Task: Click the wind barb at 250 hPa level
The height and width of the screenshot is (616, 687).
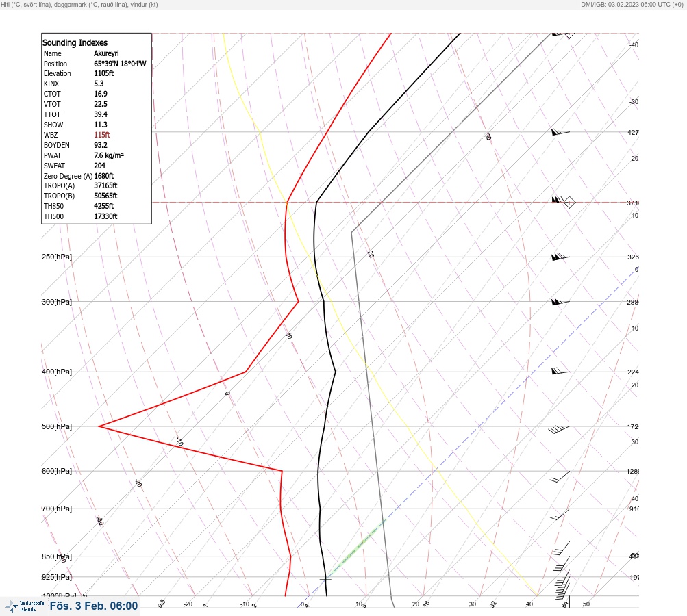Action: [x=560, y=257]
